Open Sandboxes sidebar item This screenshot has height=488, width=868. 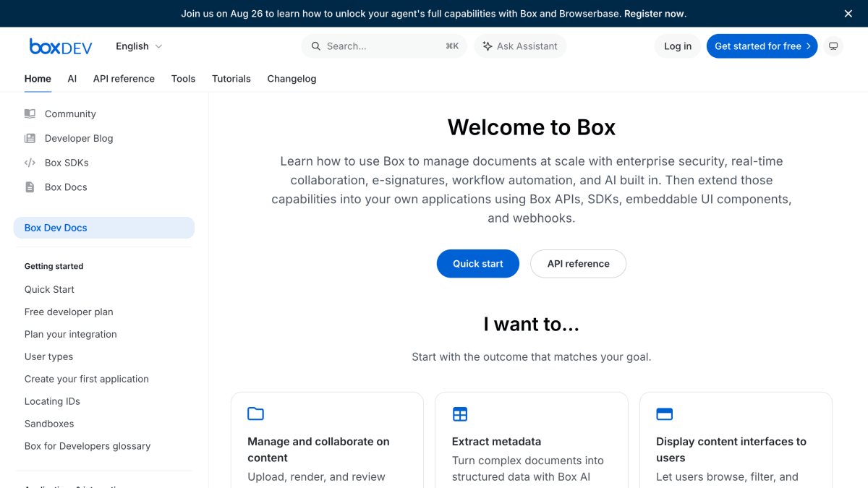click(x=49, y=424)
